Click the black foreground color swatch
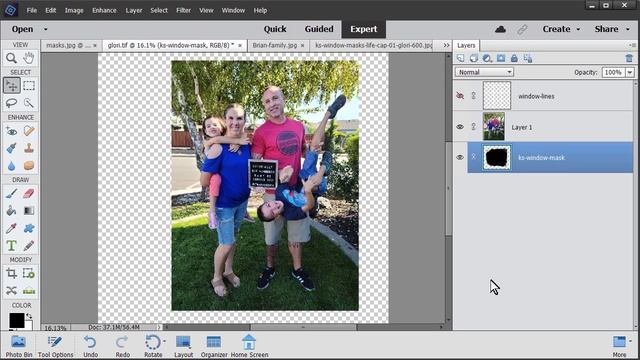The height and width of the screenshot is (360, 640). pyautogui.click(x=16, y=320)
